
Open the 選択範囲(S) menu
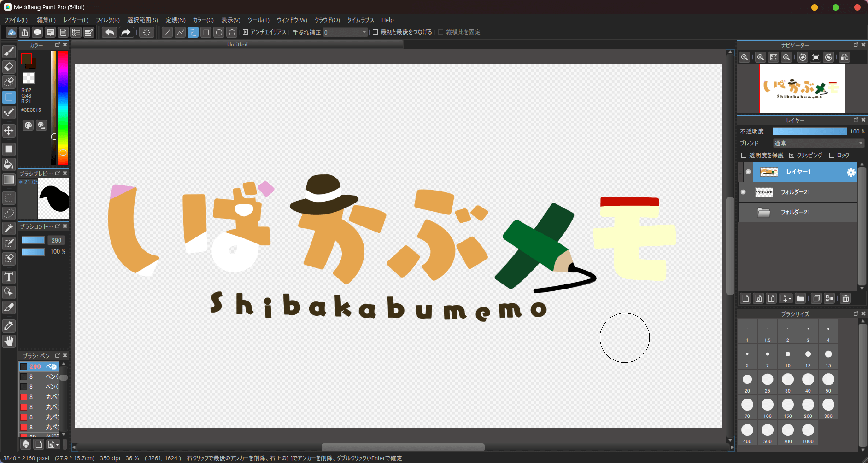(142, 20)
